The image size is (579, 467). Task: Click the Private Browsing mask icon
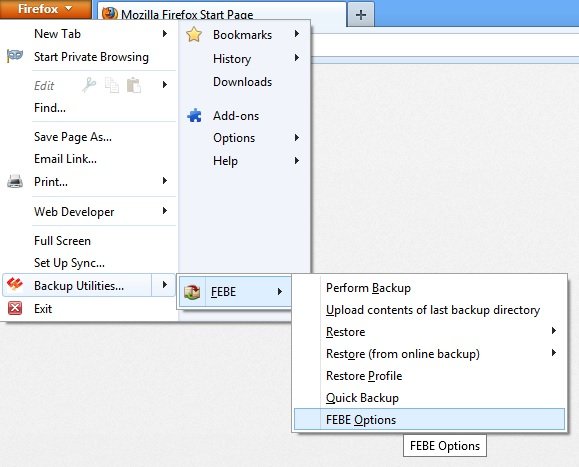click(15, 56)
